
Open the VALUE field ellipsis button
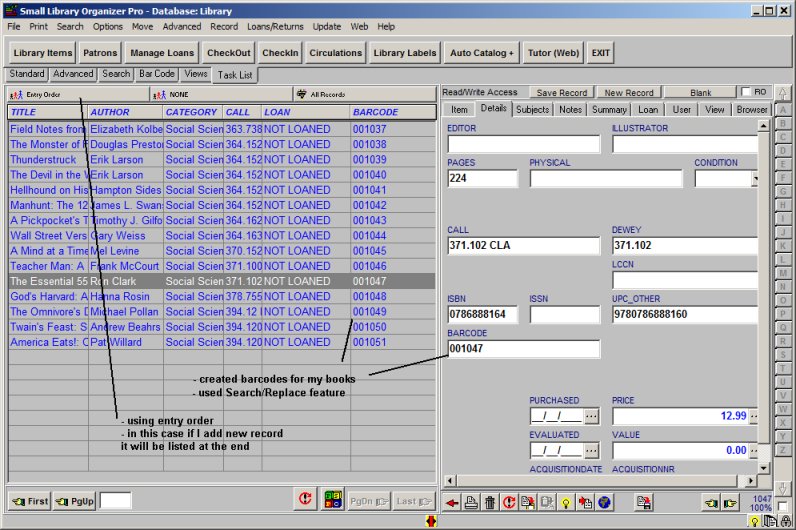pyautogui.click(x=754, y=450)
